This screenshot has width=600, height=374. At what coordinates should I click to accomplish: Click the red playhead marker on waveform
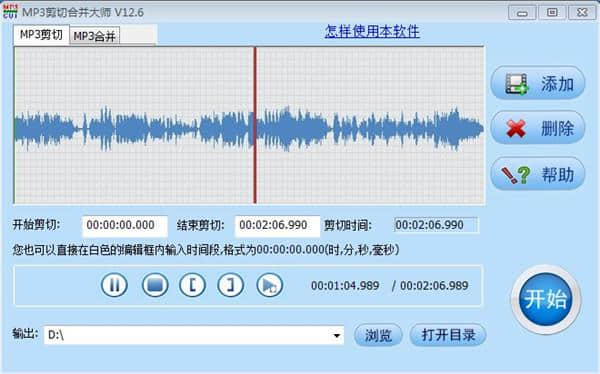pyautogui.click(x=255, y=125)
